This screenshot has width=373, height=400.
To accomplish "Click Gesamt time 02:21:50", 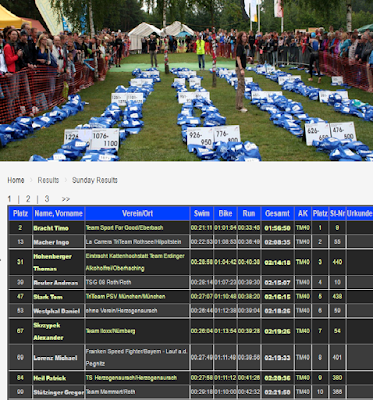I will [x=277, y=393].
